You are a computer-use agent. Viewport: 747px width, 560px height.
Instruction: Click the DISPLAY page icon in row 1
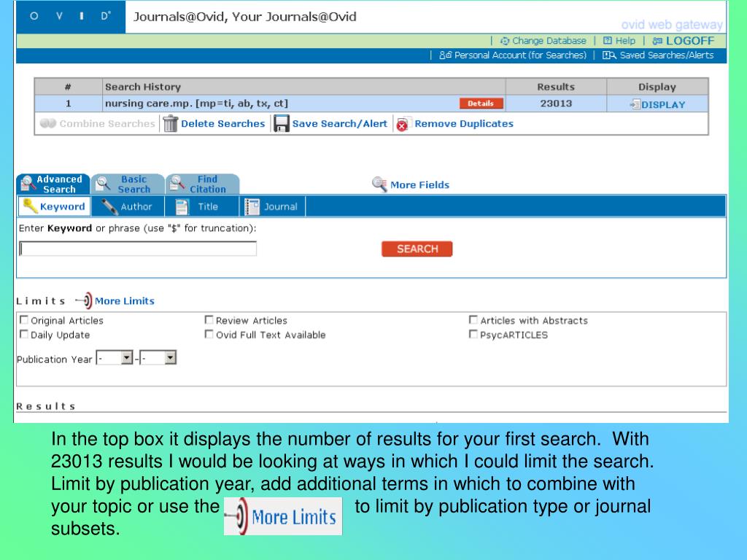click(x=635, y=104)
